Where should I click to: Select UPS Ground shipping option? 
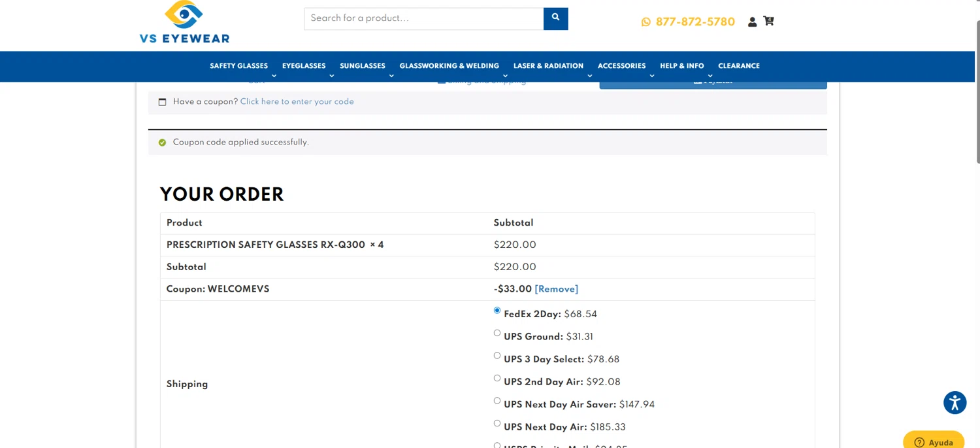[x=497, y=333]
